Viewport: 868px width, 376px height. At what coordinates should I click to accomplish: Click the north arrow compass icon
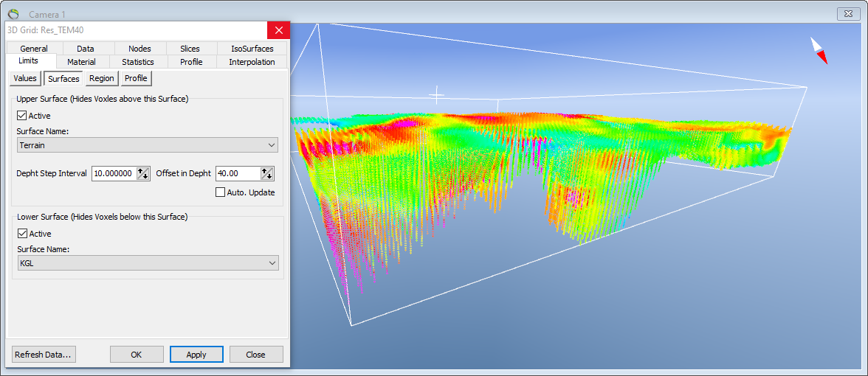[x=819, y=50]
